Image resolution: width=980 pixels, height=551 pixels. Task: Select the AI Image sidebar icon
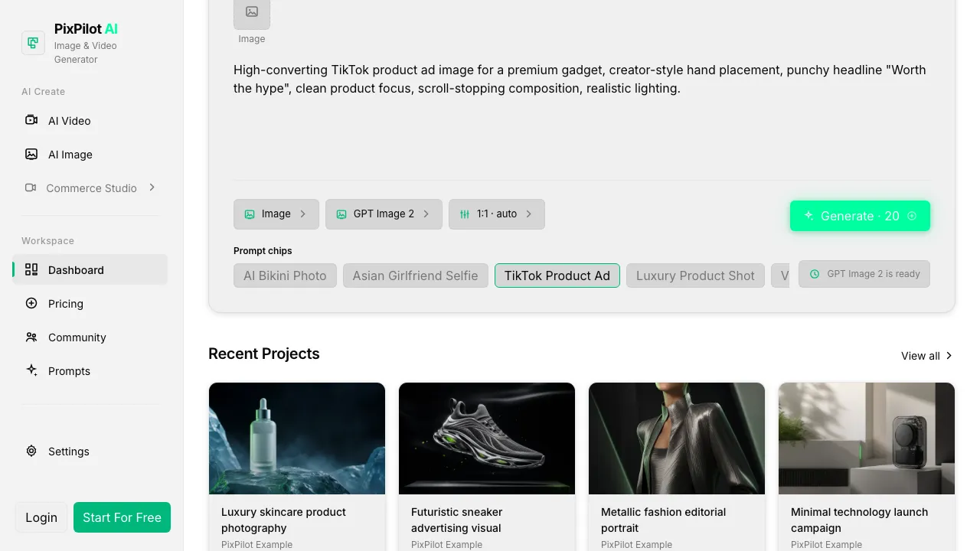click(31, 154)
